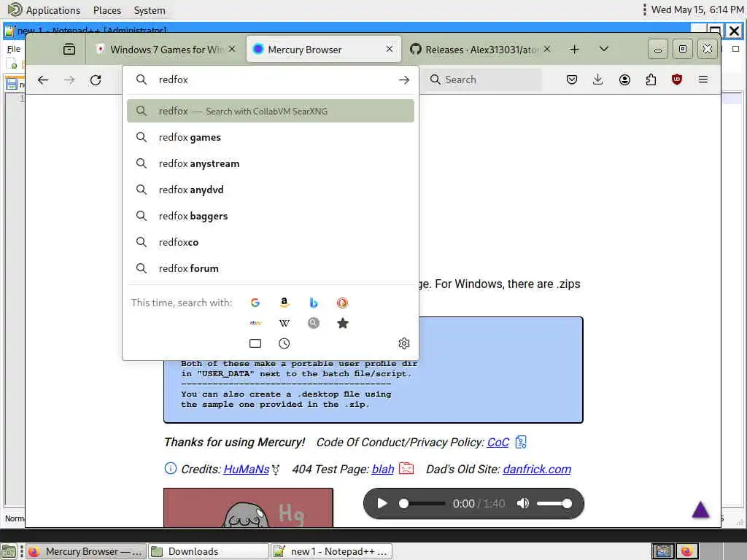Open a new tab with plus button
The image size is (747, 560).
575,50
